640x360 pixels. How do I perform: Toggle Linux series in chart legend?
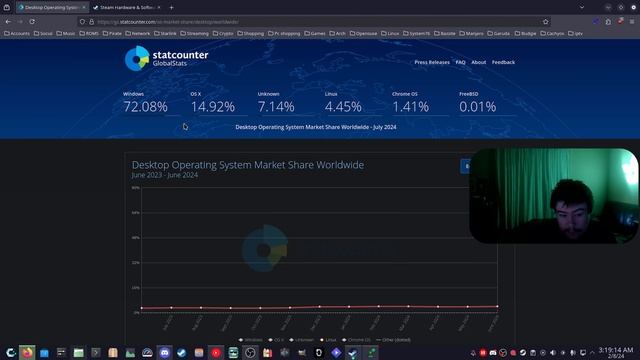pyautogui.click(x=328, y=340)
